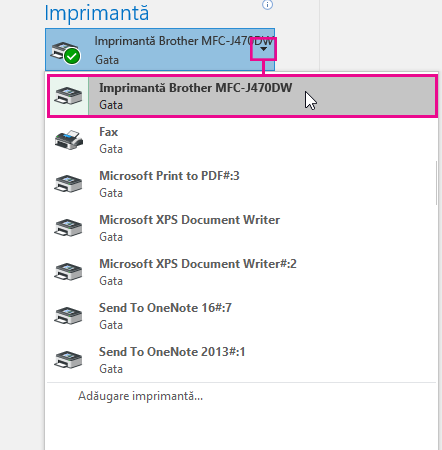Select Imprimantă Brother MFC-J470DW in the list
The height and width of the screenshot is (450, 442).
(242, 96)
